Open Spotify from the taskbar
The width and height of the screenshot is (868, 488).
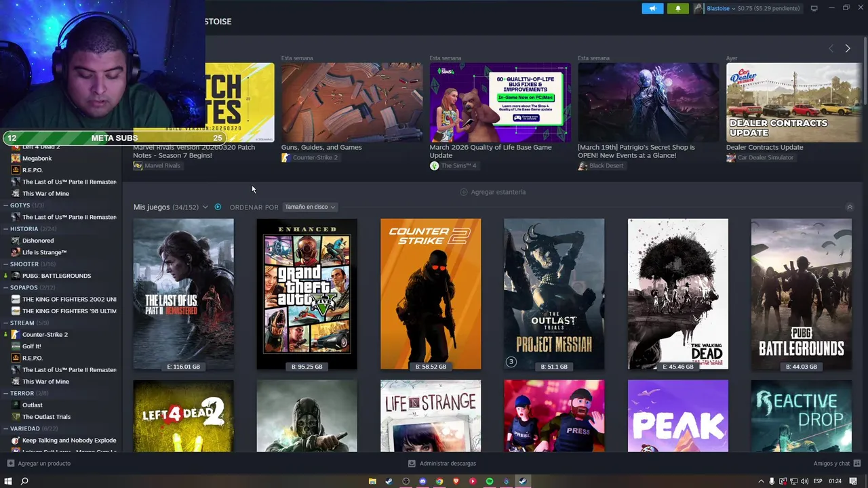pyautogui.click(x=490, y=481)
